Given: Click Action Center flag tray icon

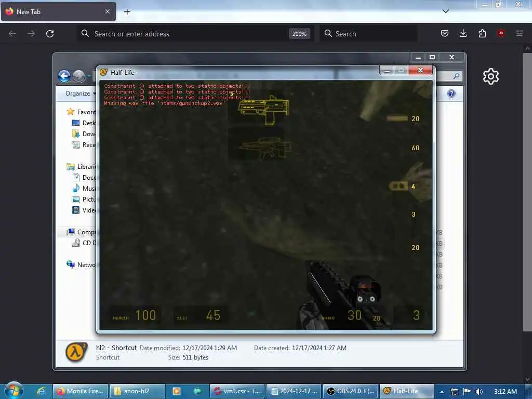Looking at the screenshot, I should [x=467, y=392].
